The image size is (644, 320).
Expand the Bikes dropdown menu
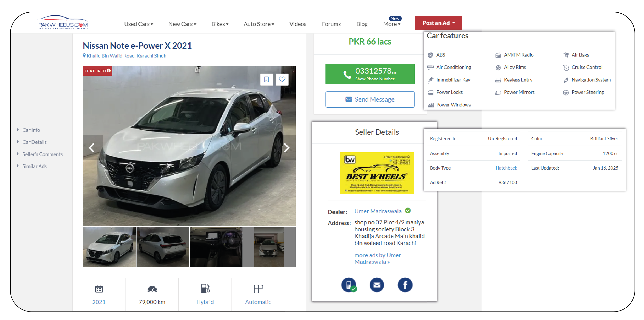point(220,24)
